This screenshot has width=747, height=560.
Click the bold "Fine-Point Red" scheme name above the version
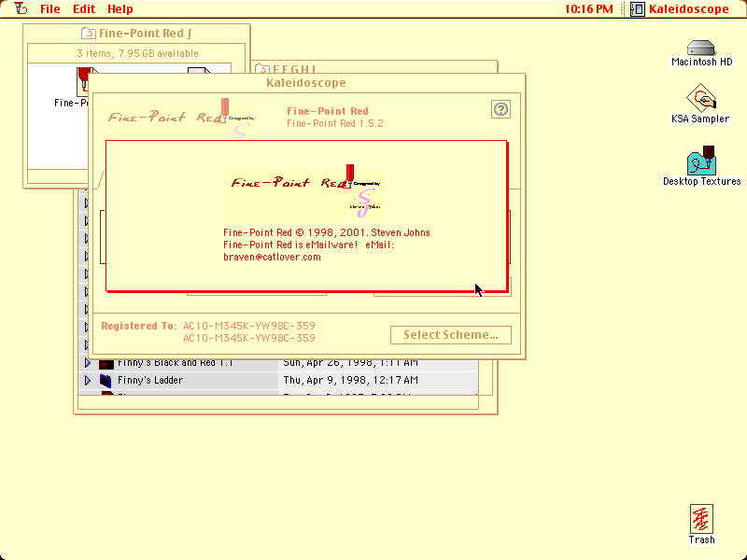(328, 111)
